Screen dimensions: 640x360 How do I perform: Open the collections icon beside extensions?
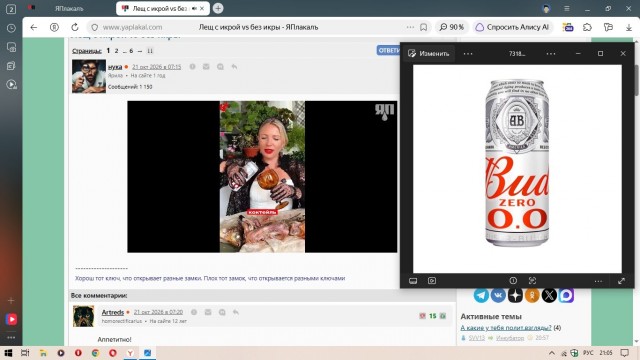point(608,27)
